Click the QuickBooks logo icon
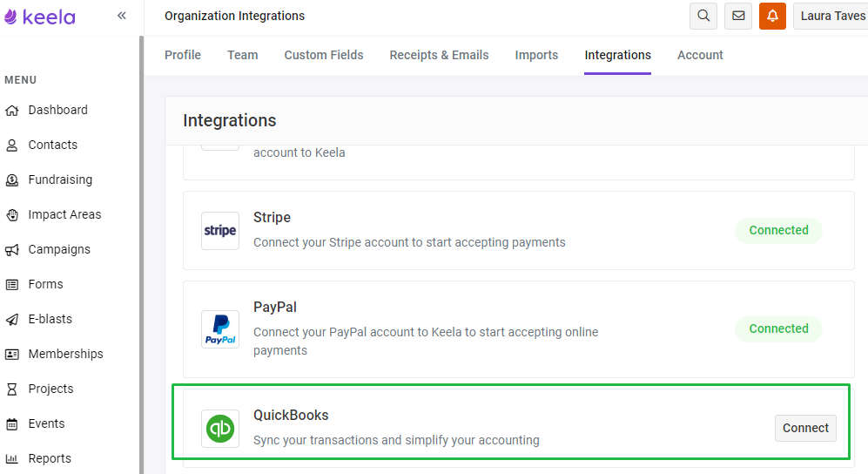 (220, 429)
